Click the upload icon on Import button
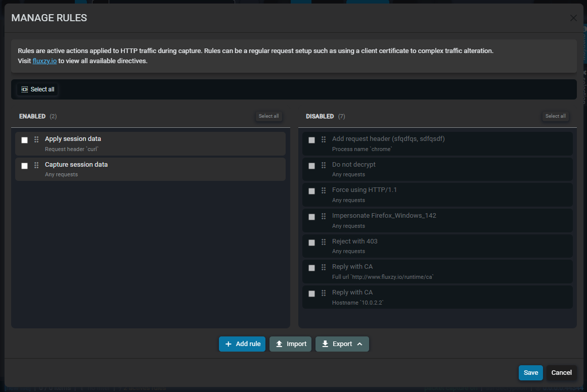 click(x=280, y=344)
